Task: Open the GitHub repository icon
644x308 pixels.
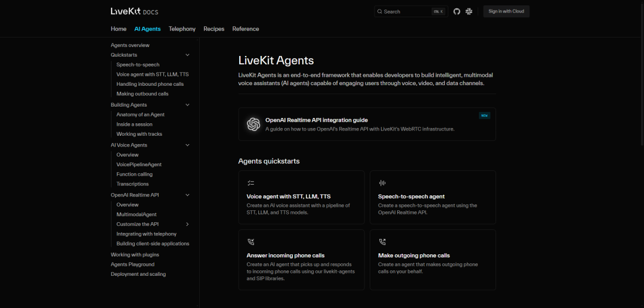Action: tap(457, 11)
